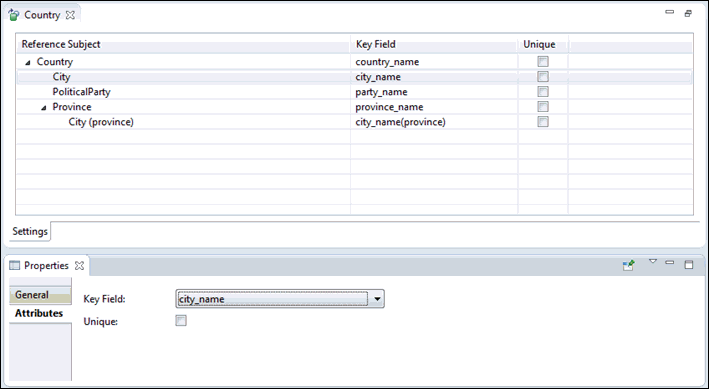Restore the Country editor area
The image size is (709, 389).
tap(688, 14)
